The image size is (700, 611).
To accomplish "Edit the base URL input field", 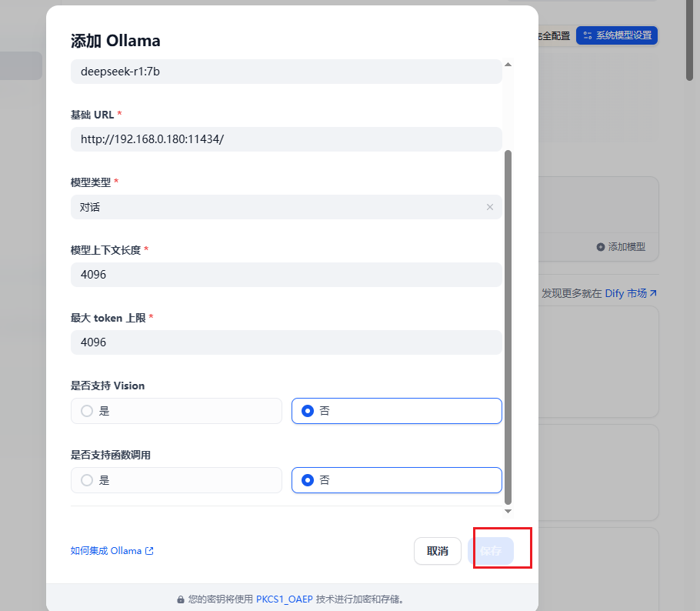I will pyautogui.click(x=286, y=139).
